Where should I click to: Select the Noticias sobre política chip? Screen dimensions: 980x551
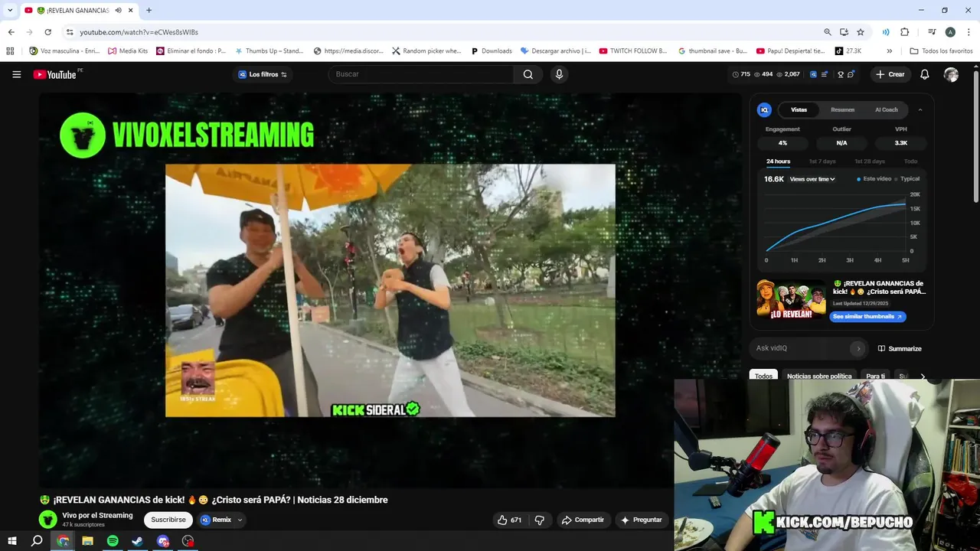click(819, 377)
